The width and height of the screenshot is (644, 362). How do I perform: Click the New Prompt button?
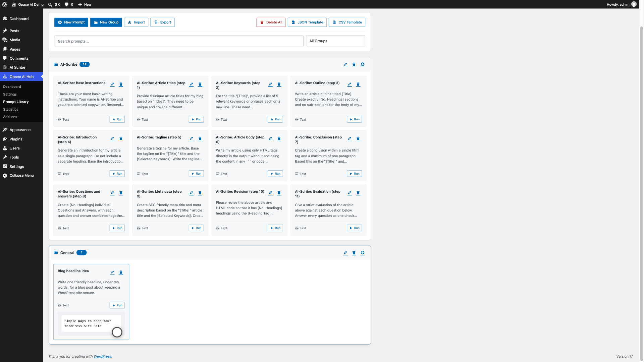coord(71,22)
